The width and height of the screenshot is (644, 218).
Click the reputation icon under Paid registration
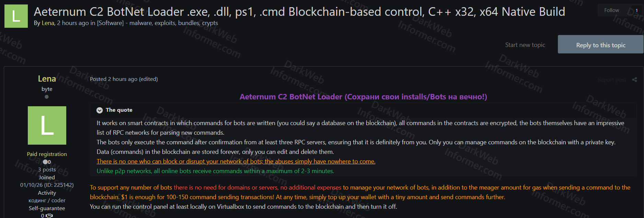(x=45, y=162)
